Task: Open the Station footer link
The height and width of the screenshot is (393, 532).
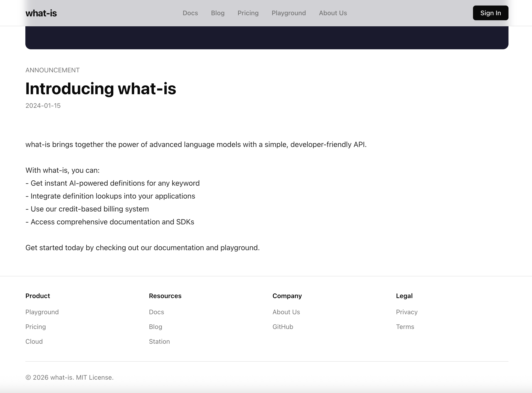Action: pyautogui.click(x=159, y=341)
